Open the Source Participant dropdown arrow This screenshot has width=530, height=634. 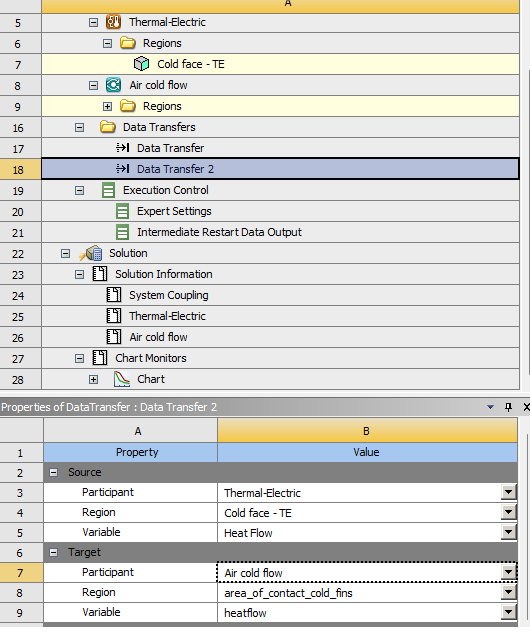(x=509, y=492)
